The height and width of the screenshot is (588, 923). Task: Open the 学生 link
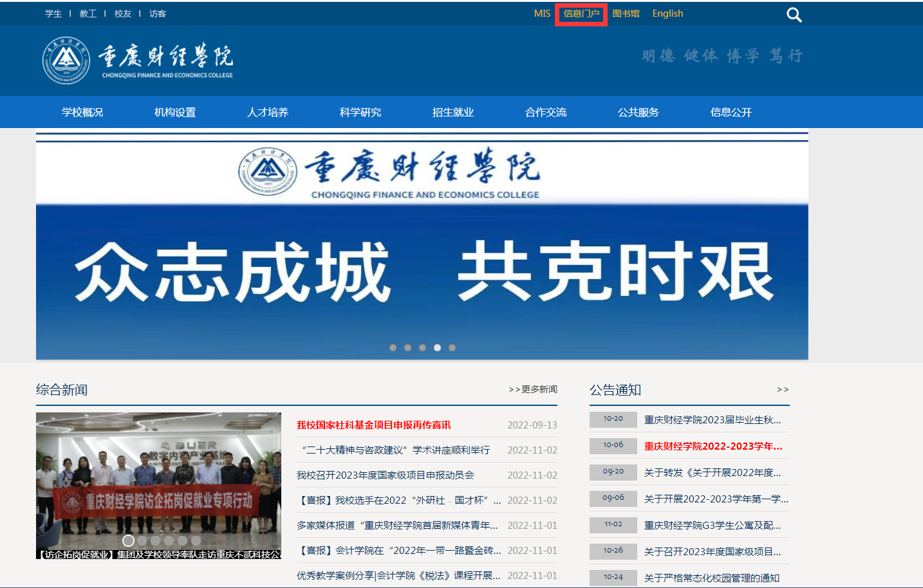tap(53, 14)
